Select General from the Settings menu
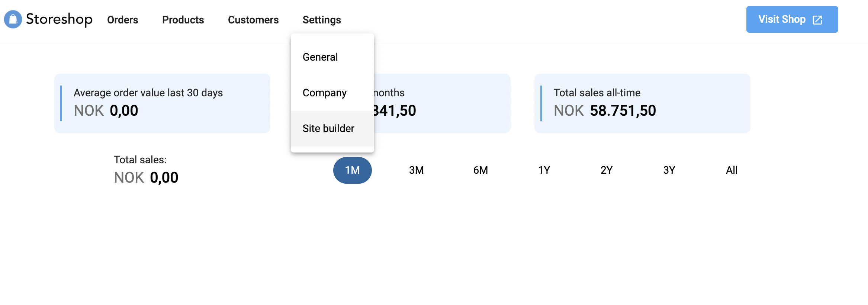This screenshot has width=868, height=305. 320,57
